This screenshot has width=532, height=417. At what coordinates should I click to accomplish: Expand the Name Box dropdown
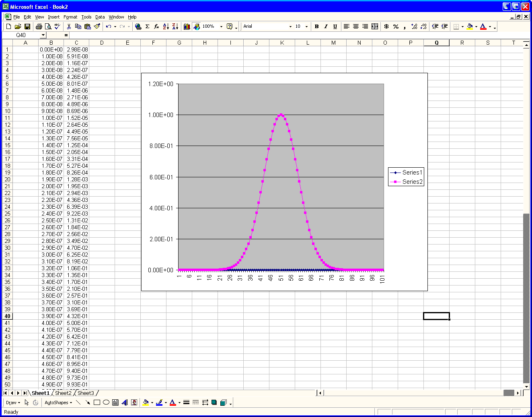43,35
